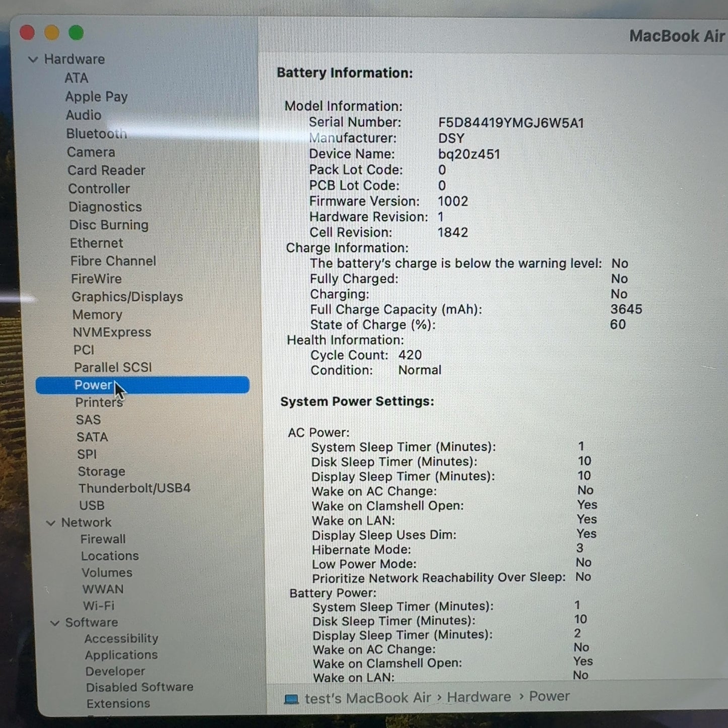Image resolution: width=728 pixels, height=728 pixels.
Task: Collapse the Hardware section chevron
Action: [x=33, y=59]
